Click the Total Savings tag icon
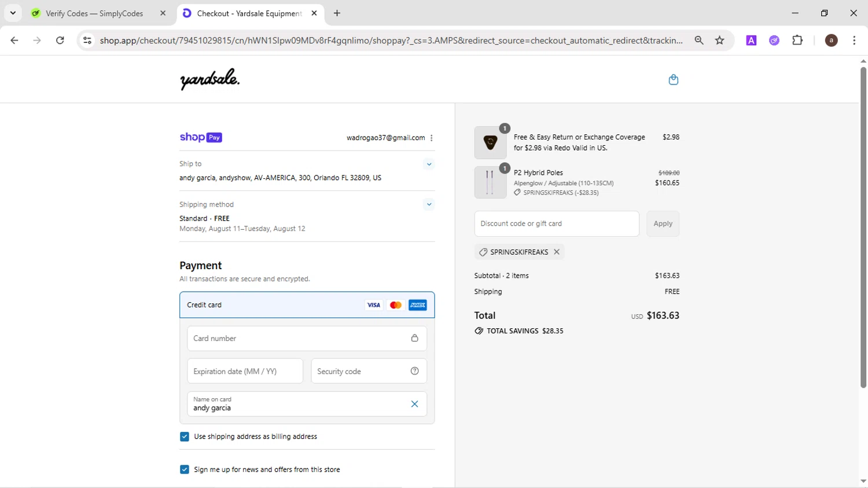This screenshot has width=868, height=488. pos(479,331)
